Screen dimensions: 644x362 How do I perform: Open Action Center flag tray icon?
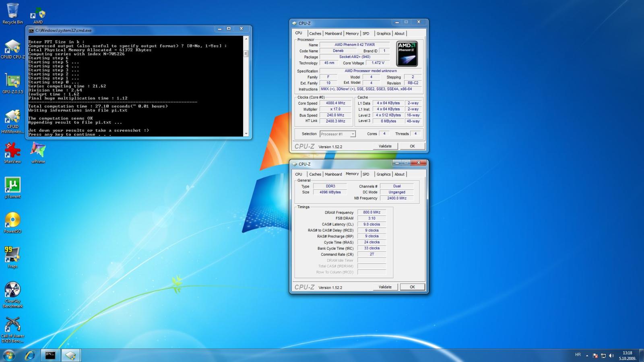click(x=595, y=356)
